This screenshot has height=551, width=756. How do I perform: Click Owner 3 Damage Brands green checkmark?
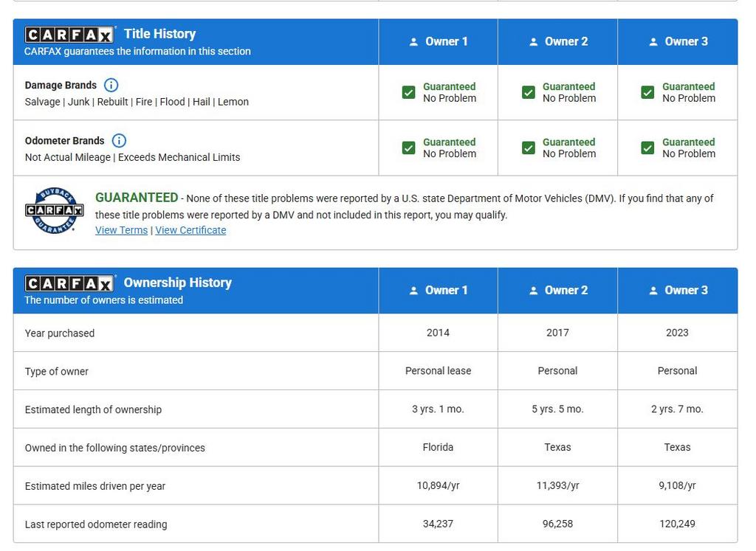coord(647,92)
